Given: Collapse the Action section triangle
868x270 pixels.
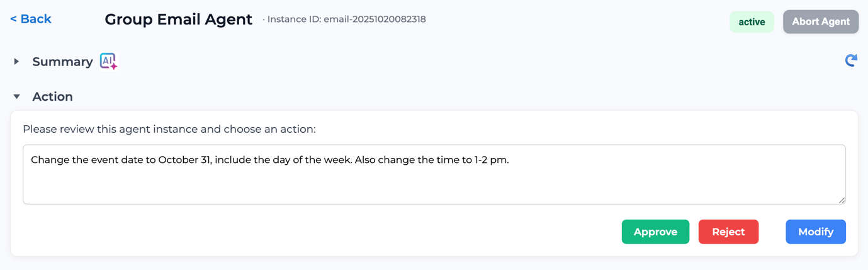Looking at the screenshot, I should [x=17, y=97].
